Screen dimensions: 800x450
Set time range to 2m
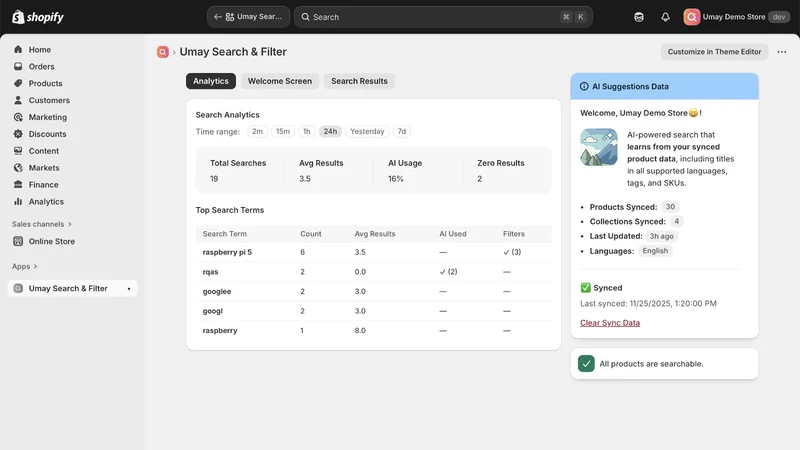(x=257, y=132)
